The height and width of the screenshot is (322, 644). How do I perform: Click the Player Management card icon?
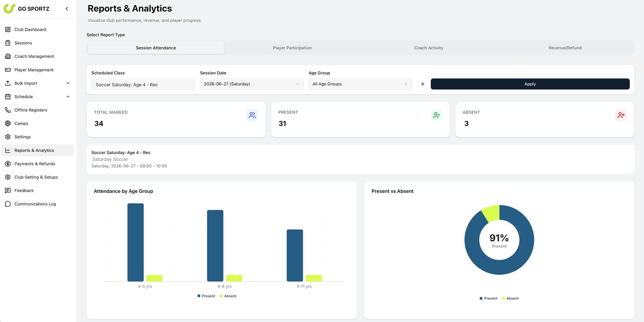click(x=8, y=70)
